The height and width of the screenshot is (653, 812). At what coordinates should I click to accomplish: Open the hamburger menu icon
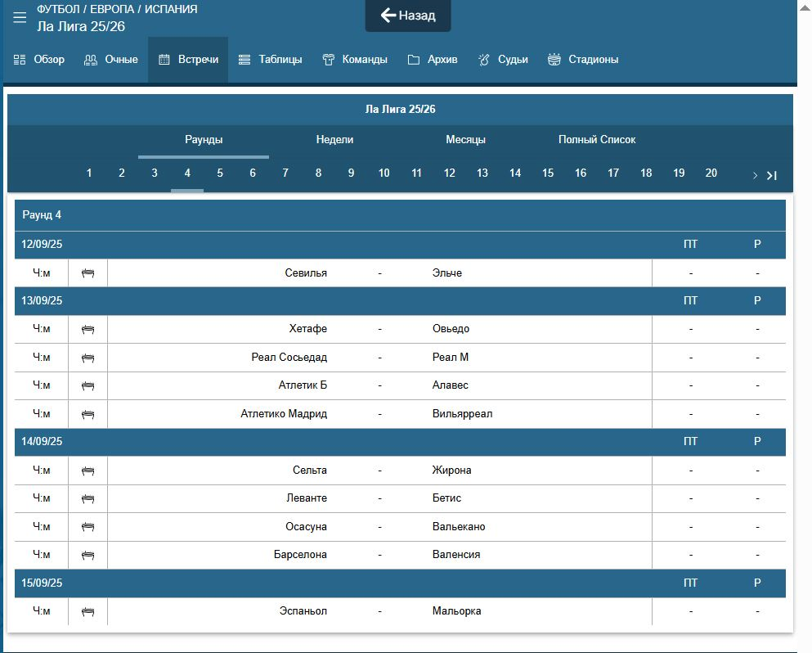coord(20,18)
